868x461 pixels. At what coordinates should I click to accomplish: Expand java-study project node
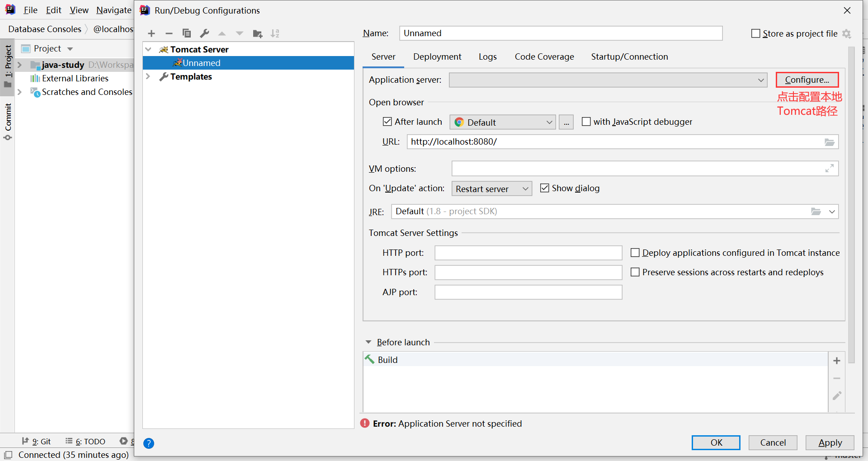(x=19, y=65)
